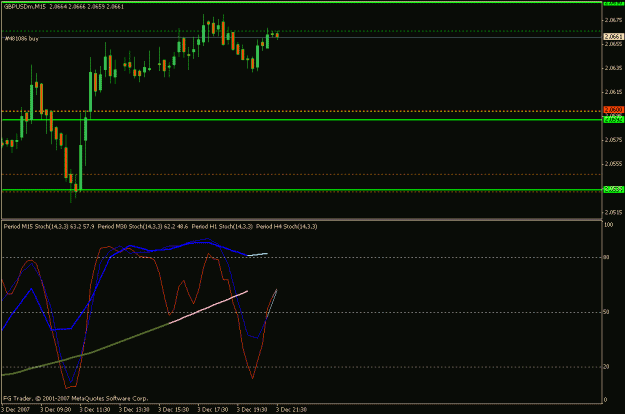This screenshot has height=414, width=625.
Task: Click the 3 Dec 11:30 time label
Action: 95,409
